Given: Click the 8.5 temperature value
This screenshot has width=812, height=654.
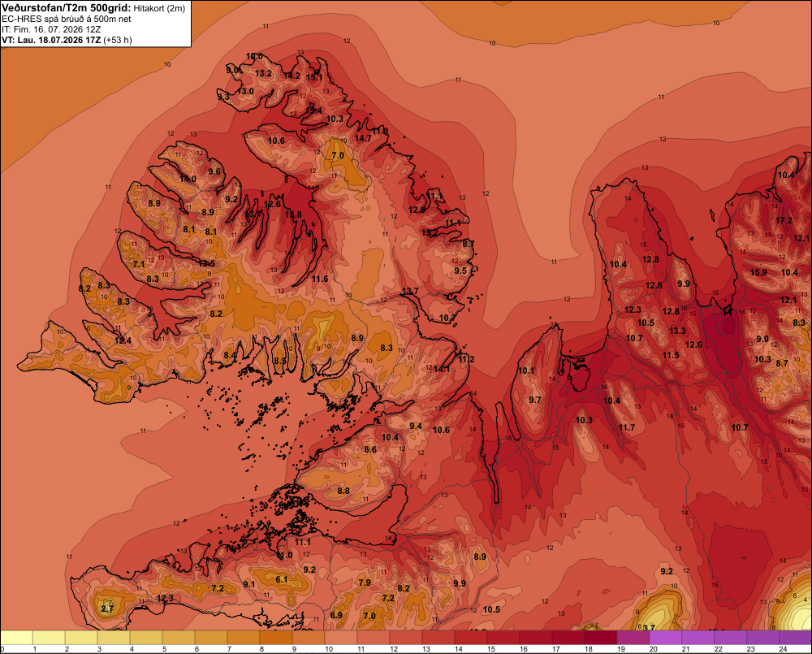Looking at the screenshot, I should 280,361.
